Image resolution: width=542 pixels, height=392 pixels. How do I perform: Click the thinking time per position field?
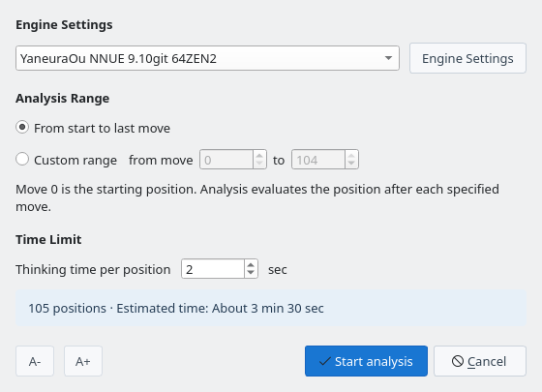click(213, 269)
